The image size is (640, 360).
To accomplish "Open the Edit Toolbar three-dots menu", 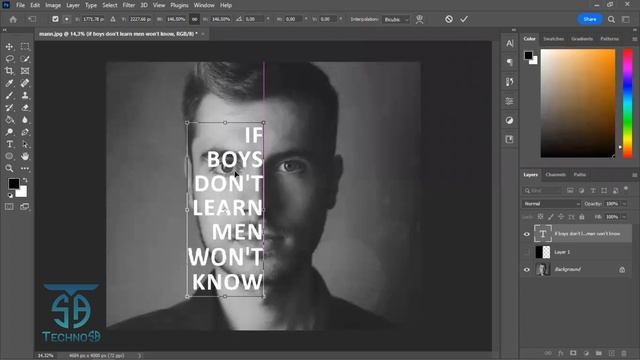I will [x=25, y=168].
